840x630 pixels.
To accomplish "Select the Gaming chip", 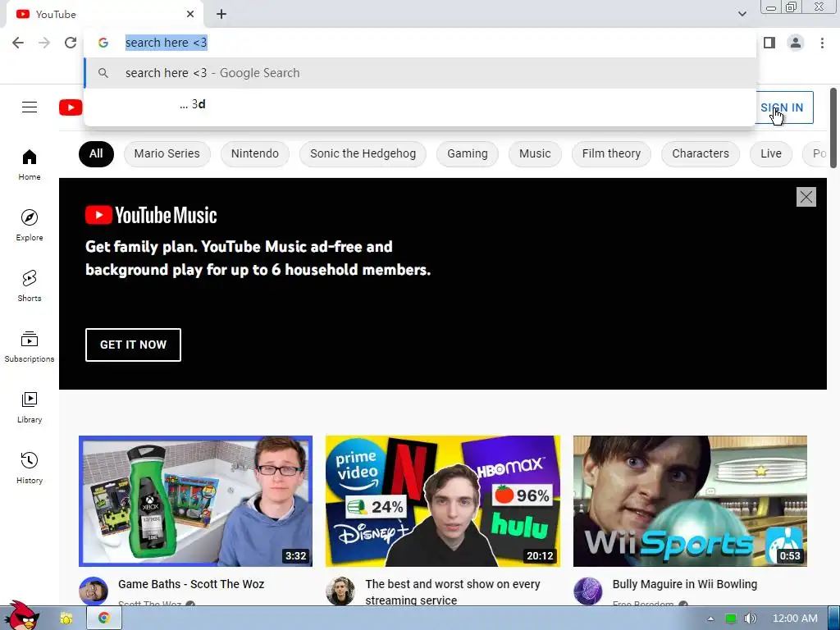I will click(x=468, y=153).
